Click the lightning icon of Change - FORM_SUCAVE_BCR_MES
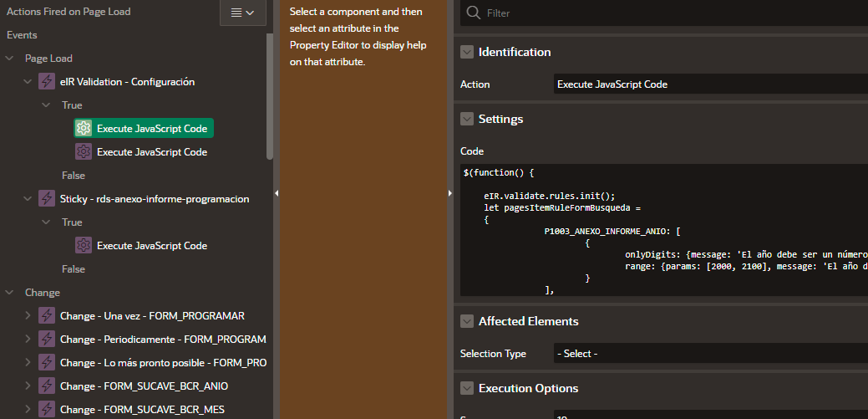The height and width of the screenshot is (419, 868). coord(48,410)
